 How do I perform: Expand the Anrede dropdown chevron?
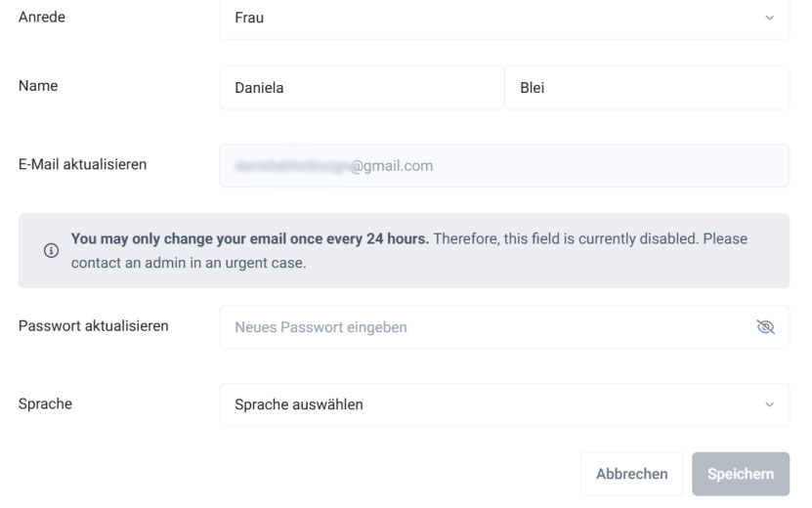pyautogui.click(x=769, y=19)
